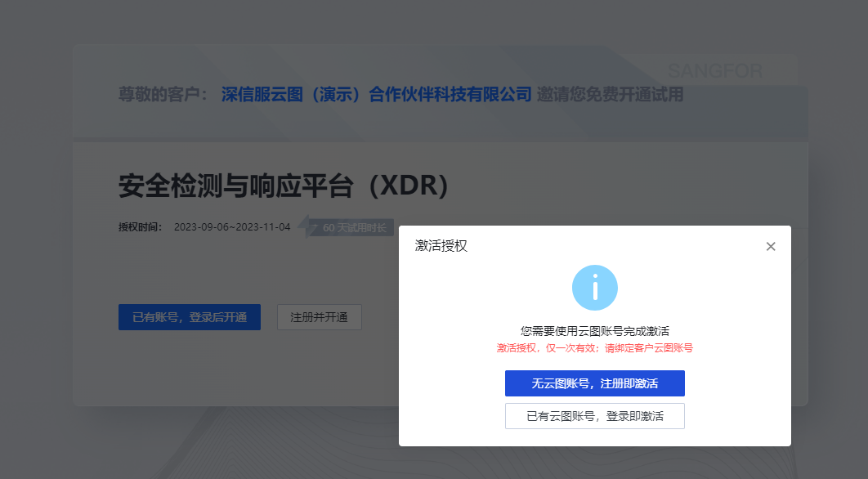Open 无云图账号，注册即激活

point(594,383)
